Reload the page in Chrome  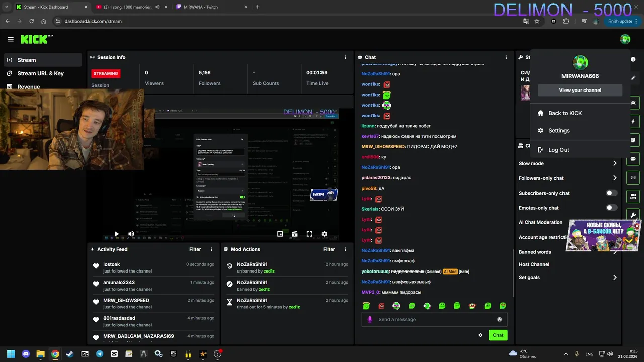(31, 21)
